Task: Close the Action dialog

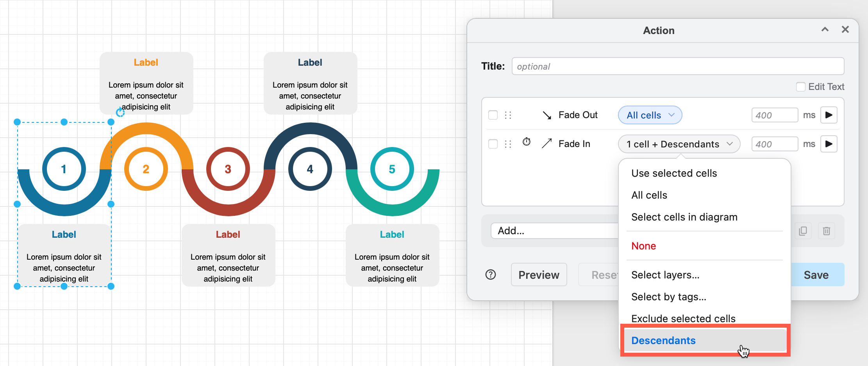Action: 845,29
